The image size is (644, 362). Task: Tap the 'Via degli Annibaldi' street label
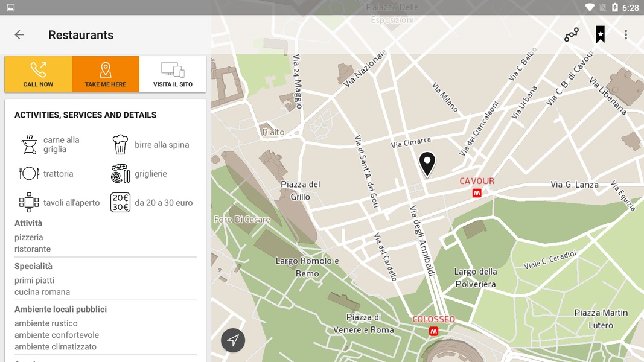(x=422, y=241)
